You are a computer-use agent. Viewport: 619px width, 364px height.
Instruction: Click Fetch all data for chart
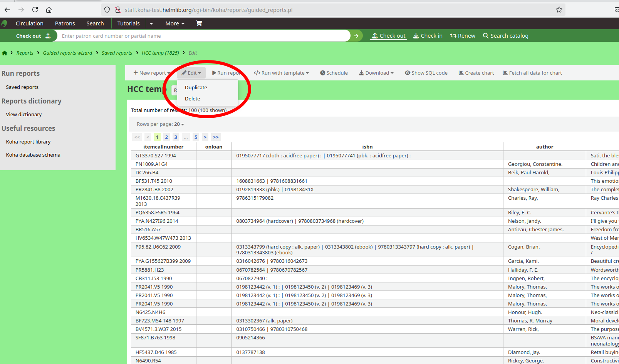click(532, 73)
